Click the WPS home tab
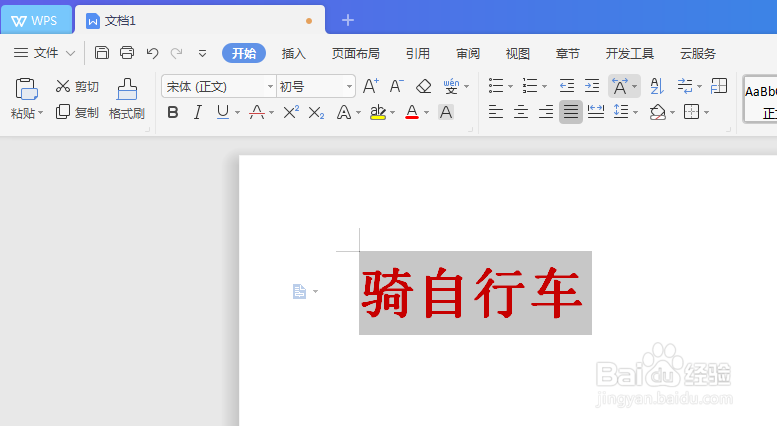777x426 pixels. (x=36, y=21)
